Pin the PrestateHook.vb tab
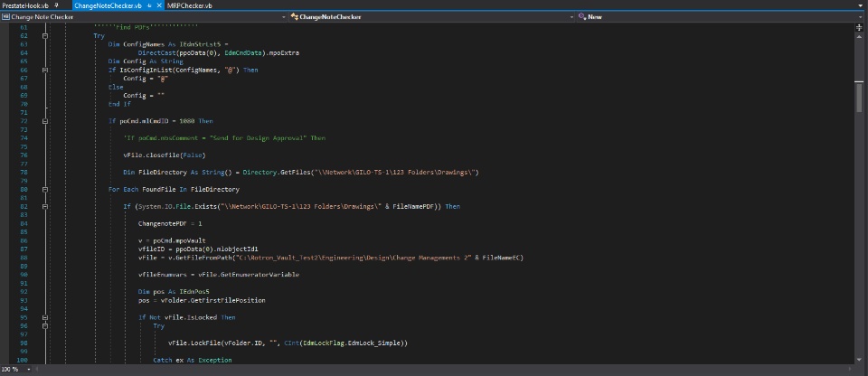The width and height of the screenshot is (868, 376). coord(56,5)
